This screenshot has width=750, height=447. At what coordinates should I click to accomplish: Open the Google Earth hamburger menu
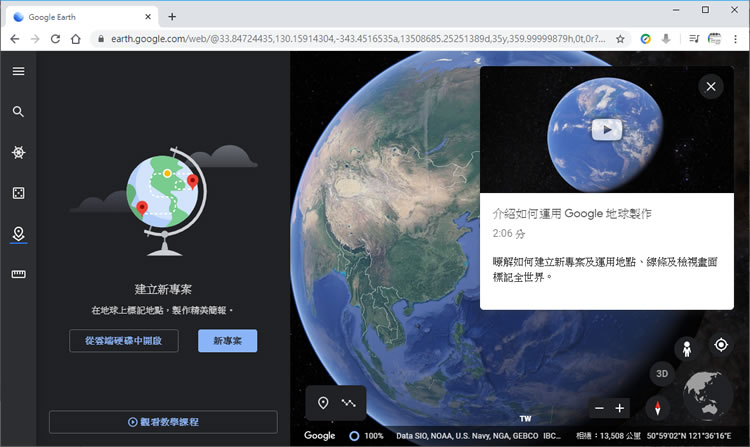(x=18, y=71)
